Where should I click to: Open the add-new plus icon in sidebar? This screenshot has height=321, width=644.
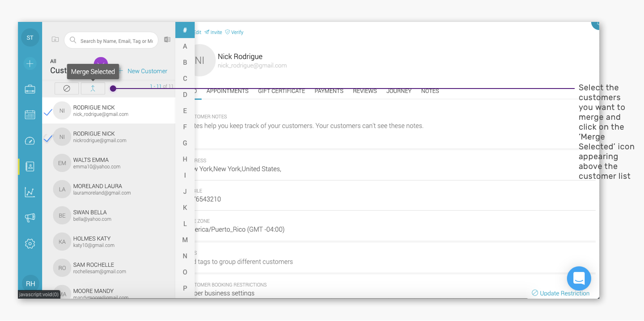[30, 63]
